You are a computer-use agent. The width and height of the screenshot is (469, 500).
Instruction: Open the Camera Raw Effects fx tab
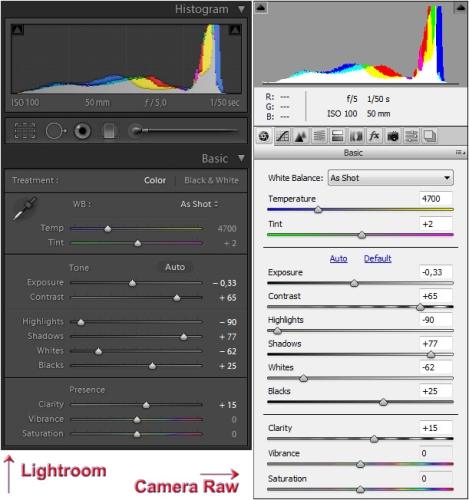[x=374, y=136]
